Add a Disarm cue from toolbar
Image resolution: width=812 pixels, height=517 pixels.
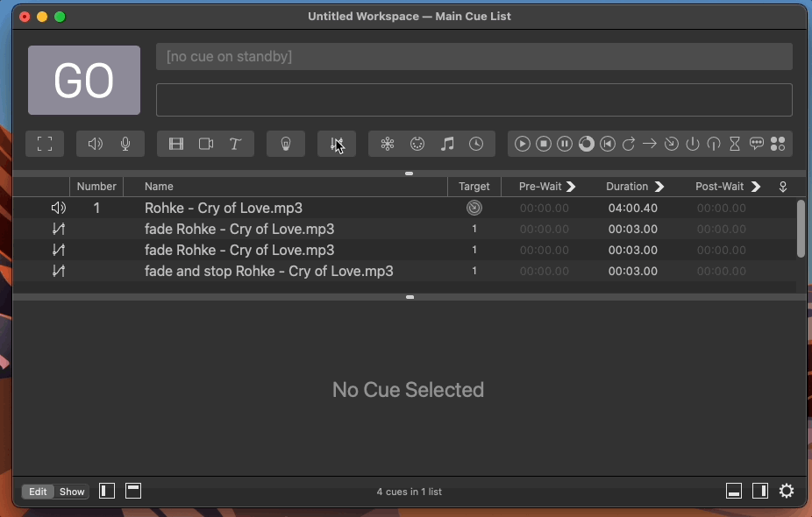tap(714, 144)
